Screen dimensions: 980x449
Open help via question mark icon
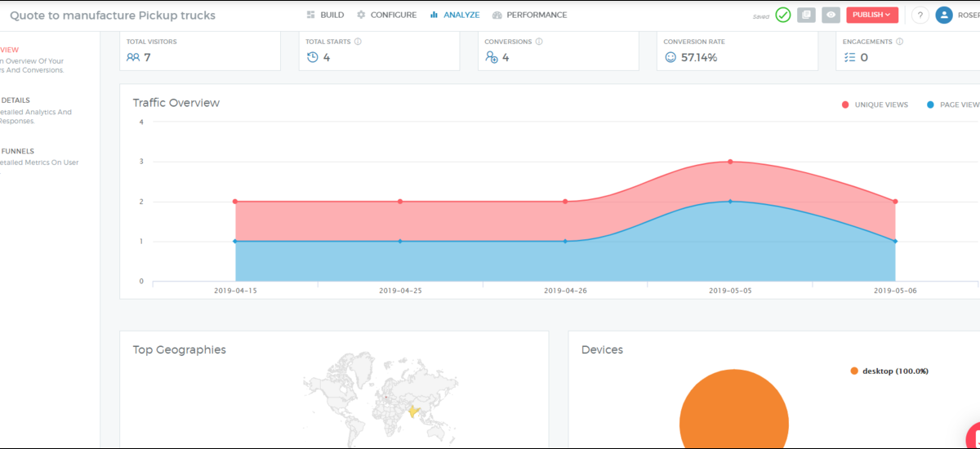coord(920,15)
